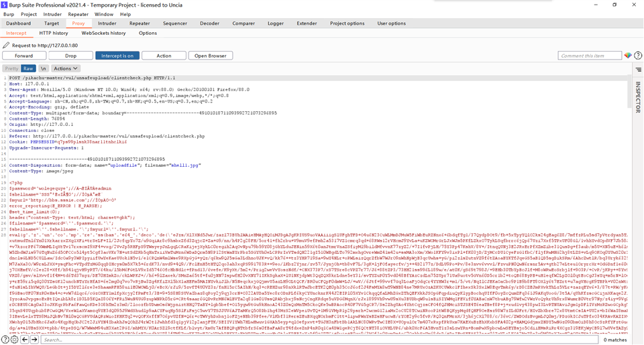Go to previous search match arrow
Viewport: 644px width, 345px height.
point(25,339)
